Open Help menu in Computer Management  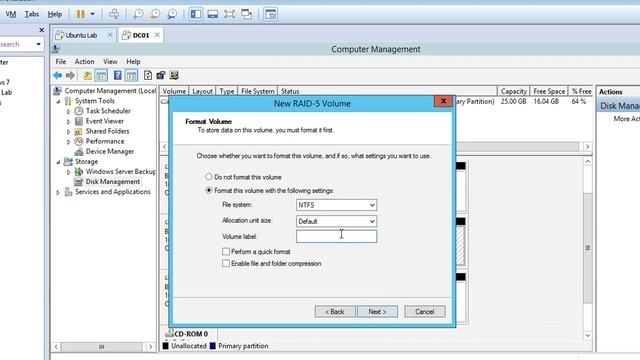(133, 62)
